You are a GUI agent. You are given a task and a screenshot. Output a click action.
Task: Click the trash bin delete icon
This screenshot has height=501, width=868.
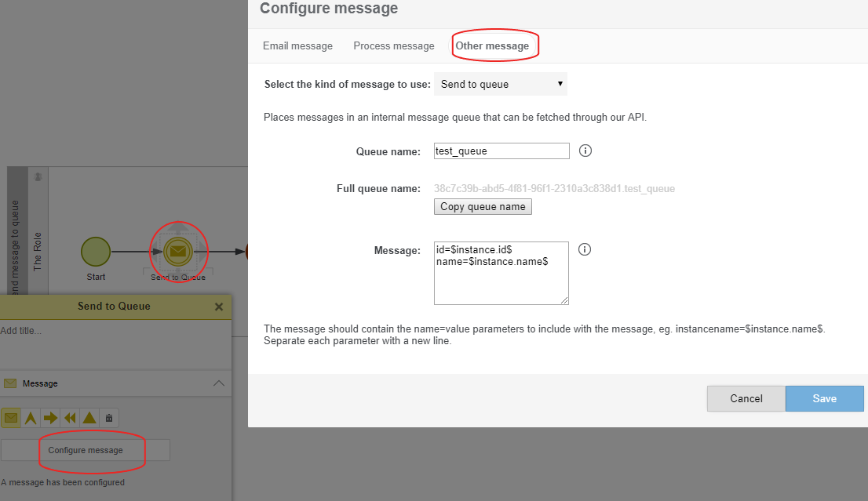[109, 418]
